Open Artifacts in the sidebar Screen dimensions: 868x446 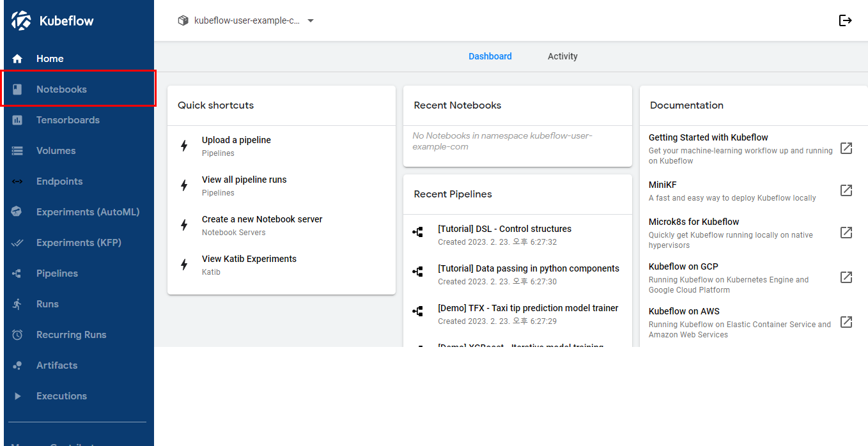[x=79, y=365]
